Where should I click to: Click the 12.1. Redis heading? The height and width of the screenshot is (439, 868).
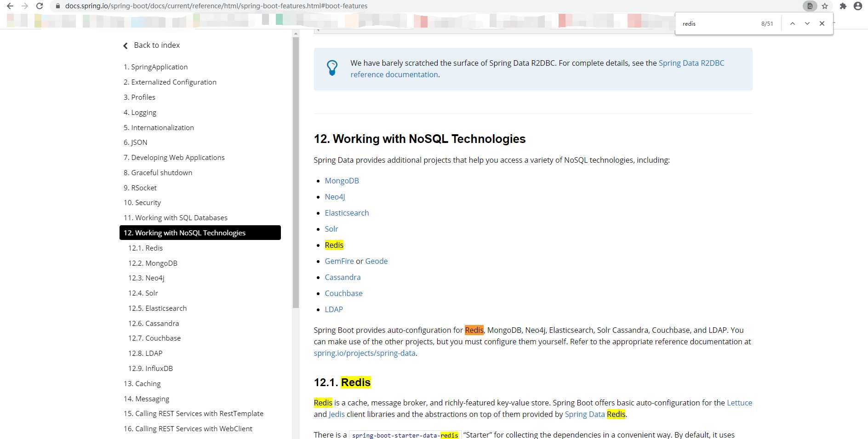(342, 382)
